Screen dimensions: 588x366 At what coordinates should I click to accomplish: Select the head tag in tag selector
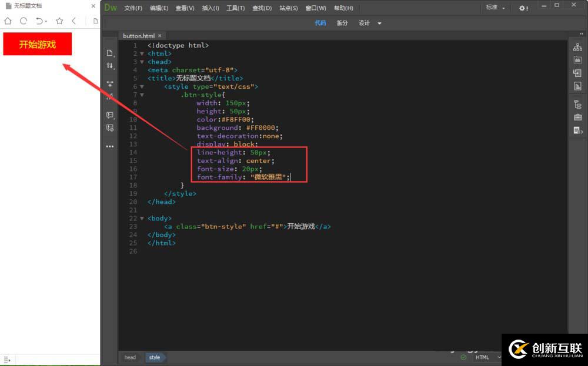tap(130, 357)
